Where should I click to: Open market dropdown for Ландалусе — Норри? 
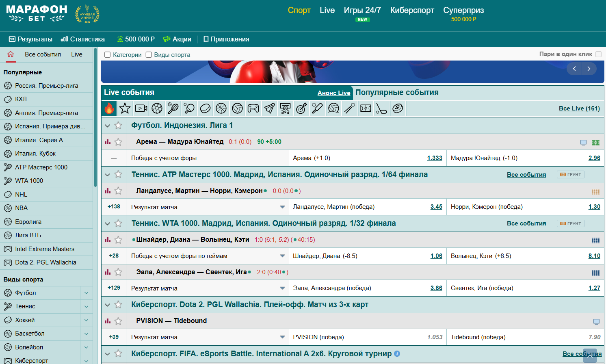point(282,207)
